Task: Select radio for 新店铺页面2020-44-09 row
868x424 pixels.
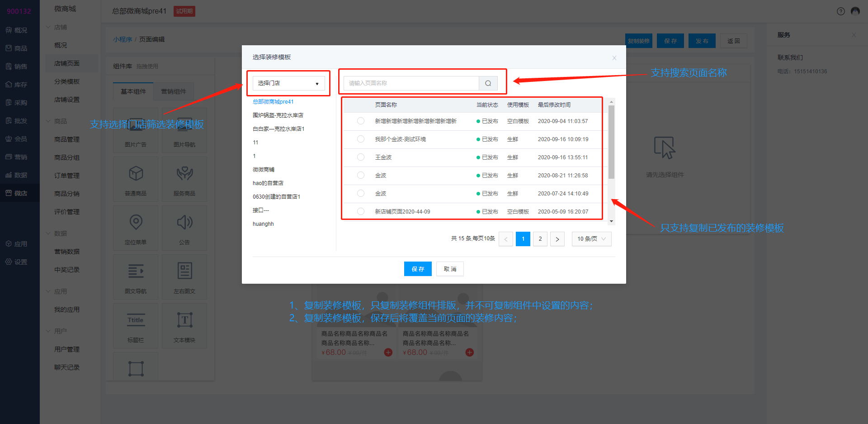Action: 361,211
